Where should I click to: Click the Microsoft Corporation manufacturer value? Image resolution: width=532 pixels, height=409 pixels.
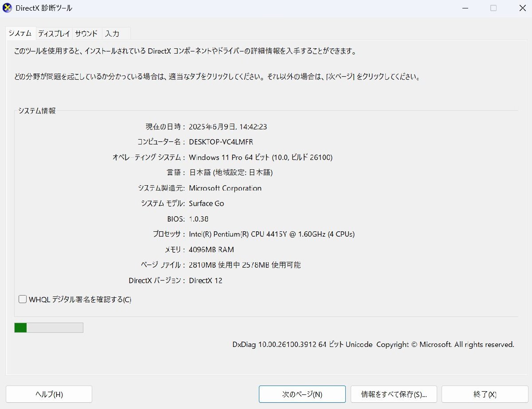tap(225, 188)
